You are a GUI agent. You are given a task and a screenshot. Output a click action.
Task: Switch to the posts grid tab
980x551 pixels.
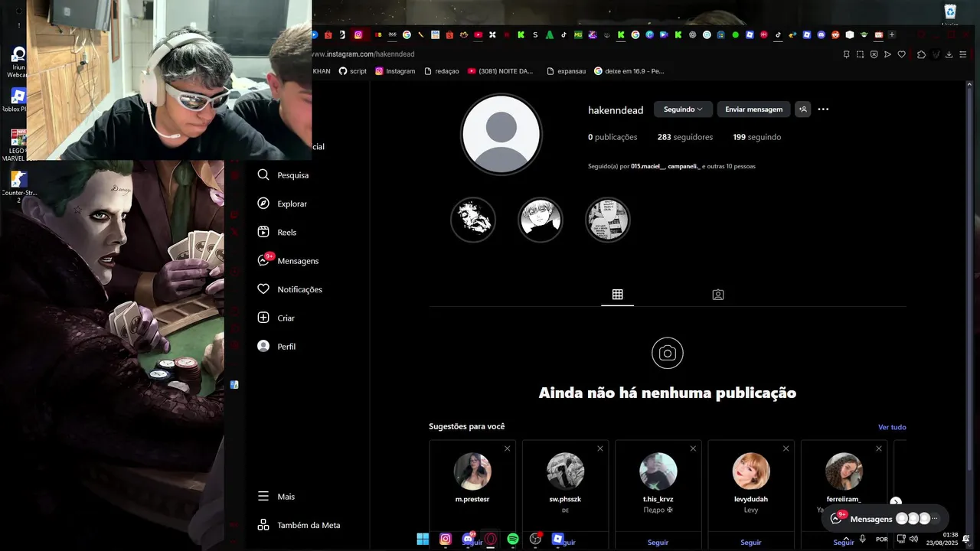[617, 295]
